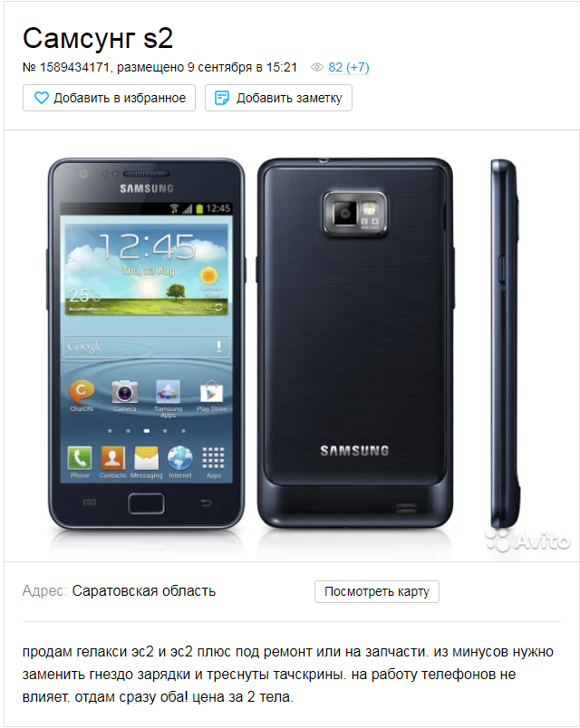Click the Google search bar in phone image
The height and width of the screenshot is (728, 580).
click(x=147, y=347)
